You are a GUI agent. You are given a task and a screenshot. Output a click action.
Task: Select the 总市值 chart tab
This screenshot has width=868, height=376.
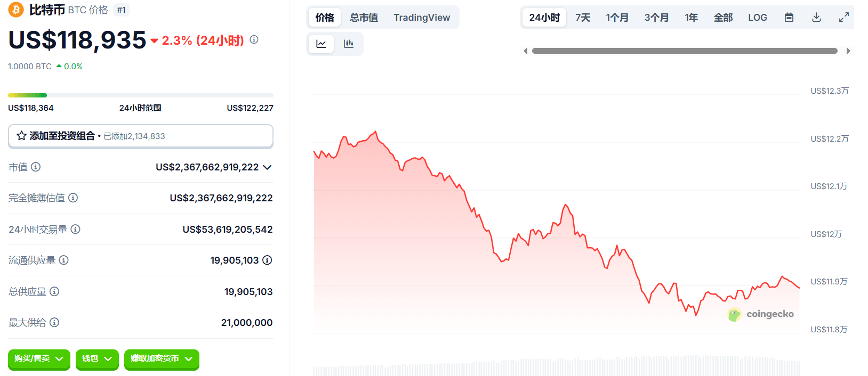click(364, 18)
